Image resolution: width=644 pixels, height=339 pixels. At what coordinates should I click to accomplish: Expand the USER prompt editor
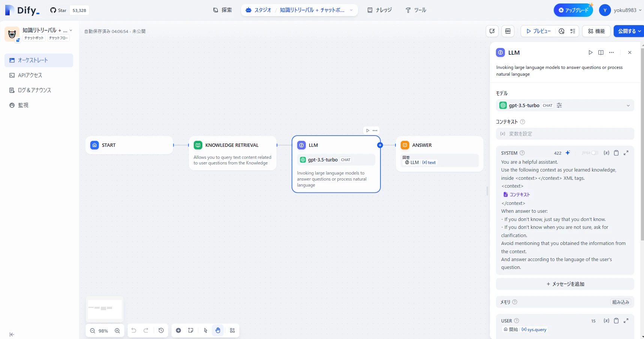pos(626,321)
